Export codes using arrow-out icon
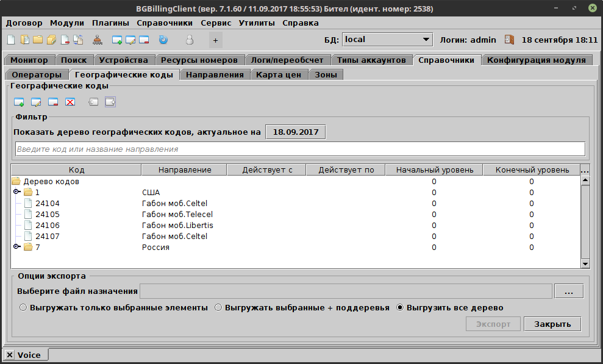 click(x=110, y=102)
